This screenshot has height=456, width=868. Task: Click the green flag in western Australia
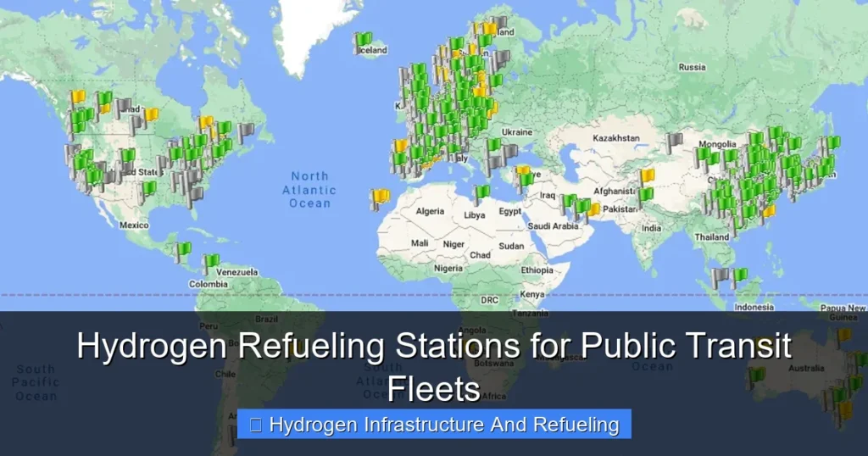pyautogui.click(x=756, y=378)
